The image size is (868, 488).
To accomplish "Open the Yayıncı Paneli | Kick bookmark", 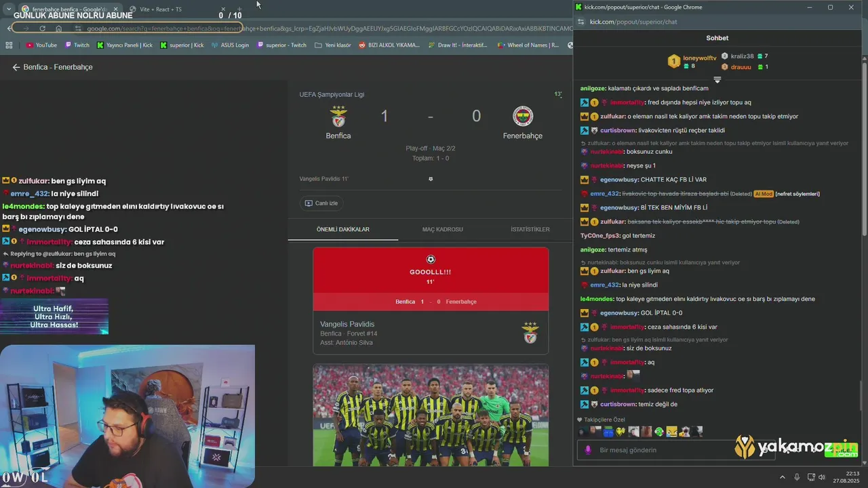I will tap(125, 45).
